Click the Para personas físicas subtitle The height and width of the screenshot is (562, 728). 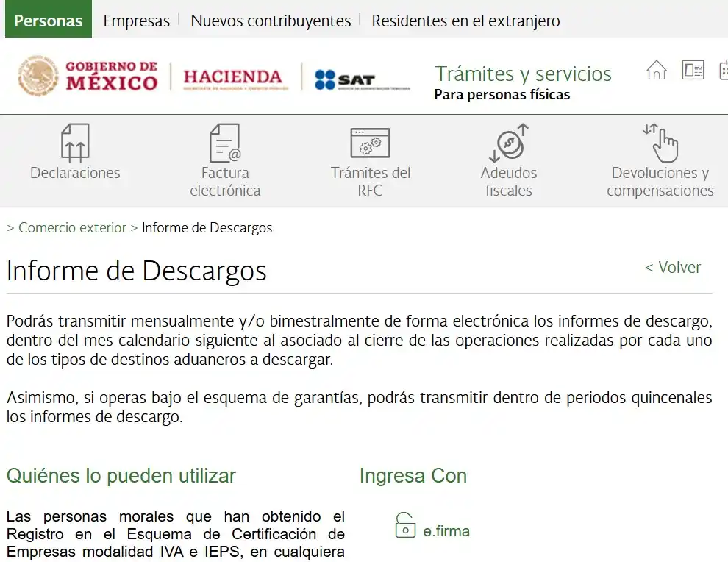502,95
